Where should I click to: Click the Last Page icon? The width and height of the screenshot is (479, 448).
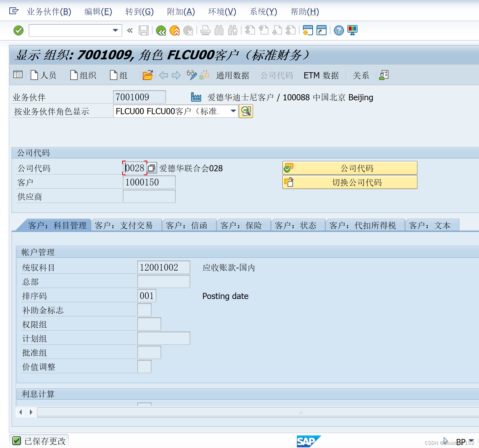[291, 31]
